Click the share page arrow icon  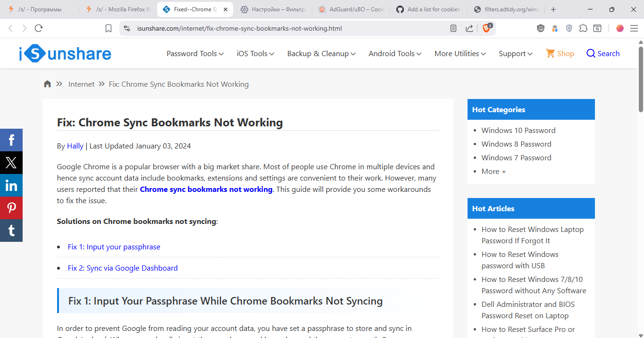(x=469, y=28)
